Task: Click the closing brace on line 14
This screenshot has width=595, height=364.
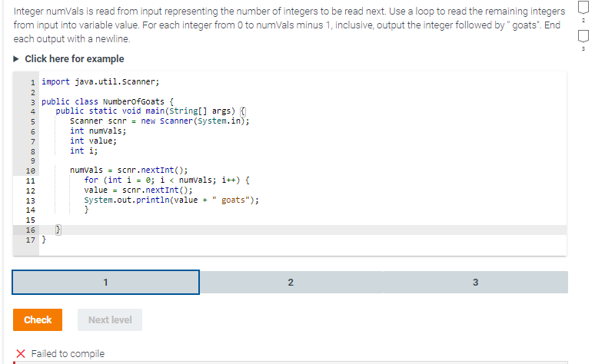Action: click(x=87, y=210)
